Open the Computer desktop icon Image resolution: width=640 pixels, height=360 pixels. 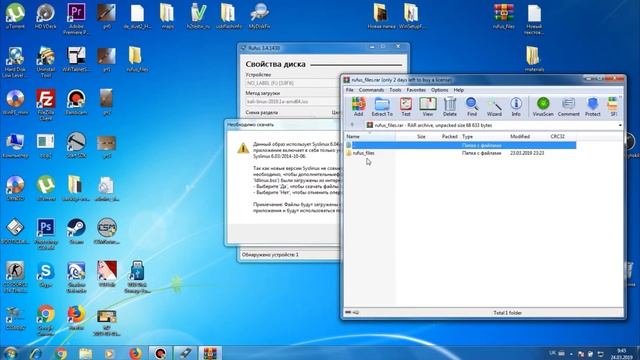point(15,145)
